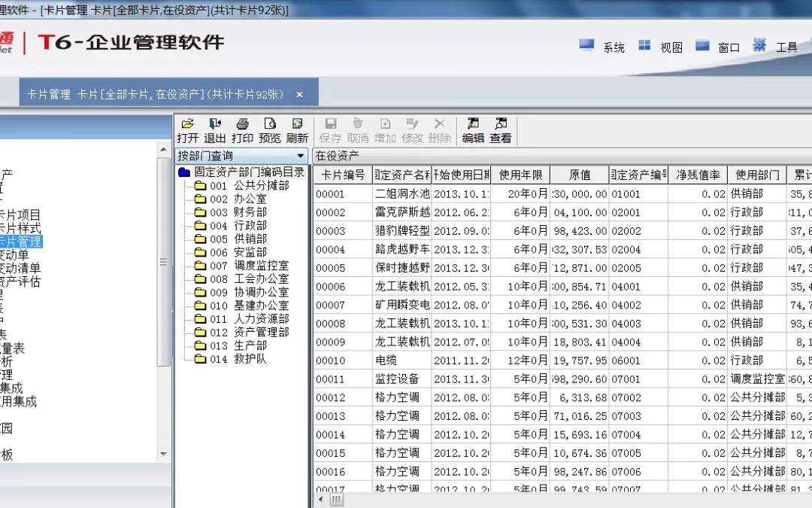This screenshot has height=508, width=812.
Task: Click the 打开 (Open) toolbar icon
Action: pyautogui.click(x=187, y=131)
